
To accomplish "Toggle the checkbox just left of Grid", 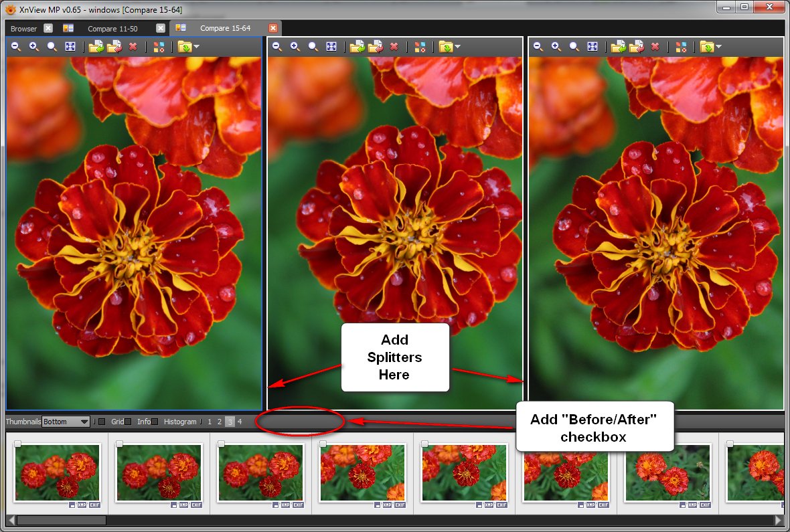I will pos(102,422).
